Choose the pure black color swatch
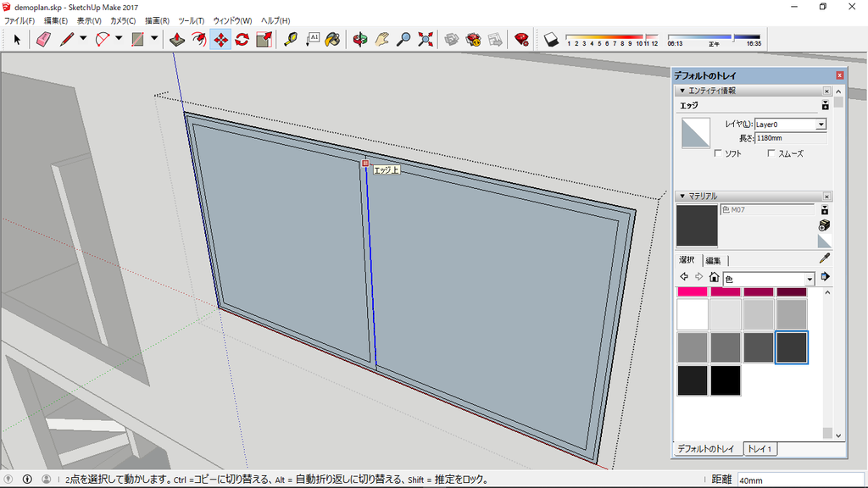868x488 pixels. pyautogui.click(x=726, y=380)
